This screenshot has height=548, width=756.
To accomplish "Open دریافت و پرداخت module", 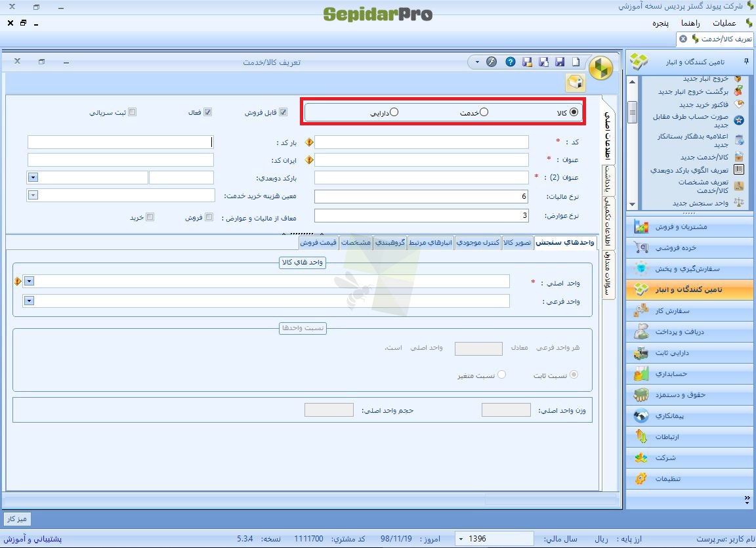I will tap(690, 331).
